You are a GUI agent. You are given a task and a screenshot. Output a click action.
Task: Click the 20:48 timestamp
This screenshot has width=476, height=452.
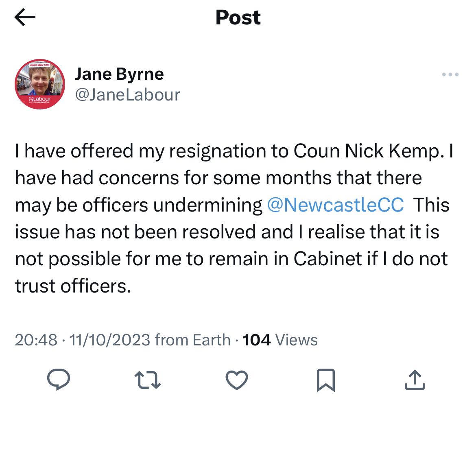[36, 340]
